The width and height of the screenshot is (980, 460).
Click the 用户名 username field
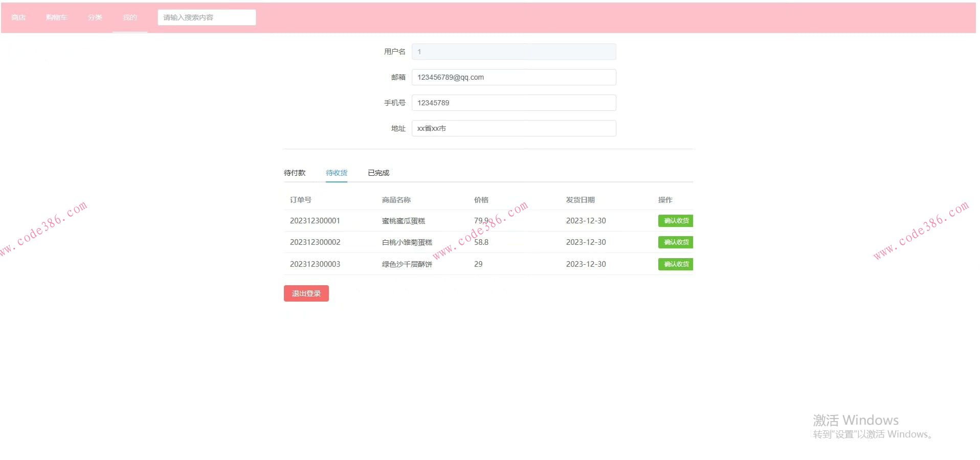coord(513,51)
